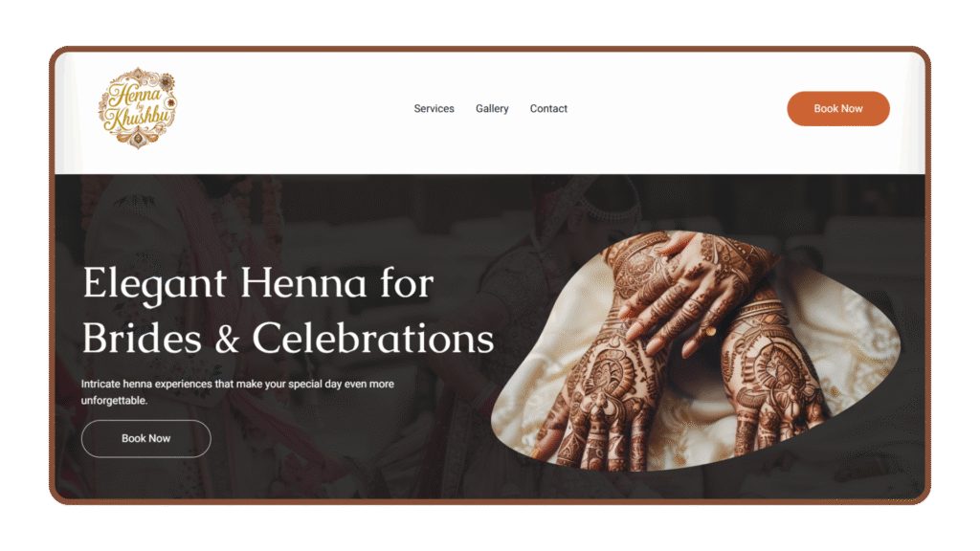The image size is (980, 551).
Task: Click the orange Book Now header button
Action: tap(838, 109)
